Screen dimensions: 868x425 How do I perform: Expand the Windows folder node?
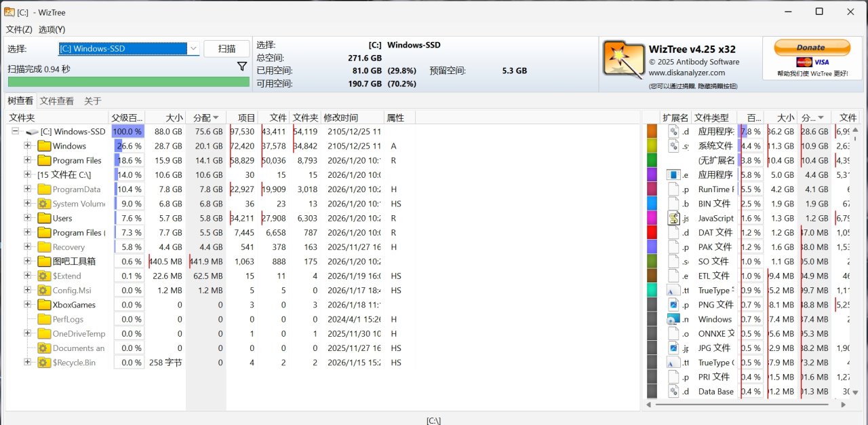point(27,146)
